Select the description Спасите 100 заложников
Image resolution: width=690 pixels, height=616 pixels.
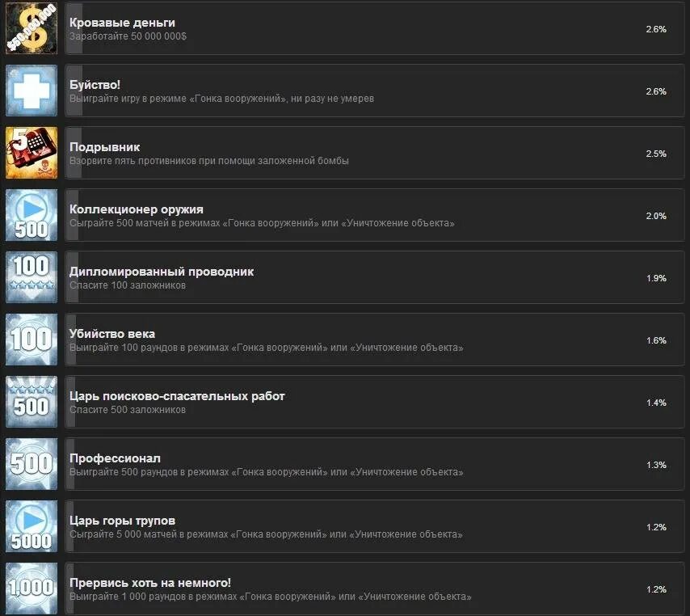[128, 285]
